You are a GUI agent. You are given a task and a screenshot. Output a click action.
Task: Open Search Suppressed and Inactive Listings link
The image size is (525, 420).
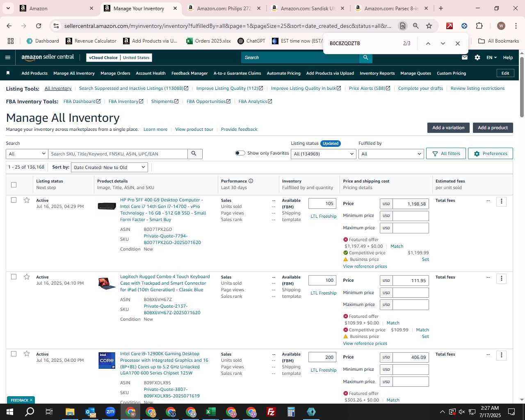tap(134, 88)
